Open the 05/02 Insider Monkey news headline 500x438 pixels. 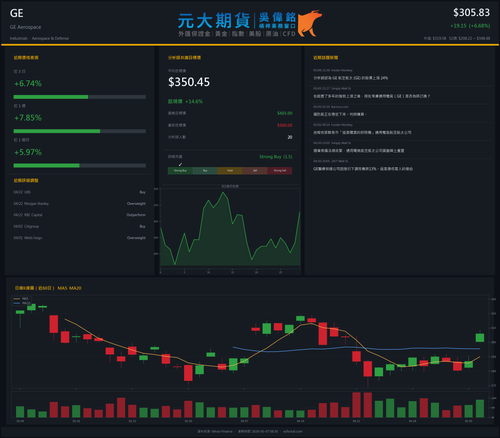click(362, 132)
